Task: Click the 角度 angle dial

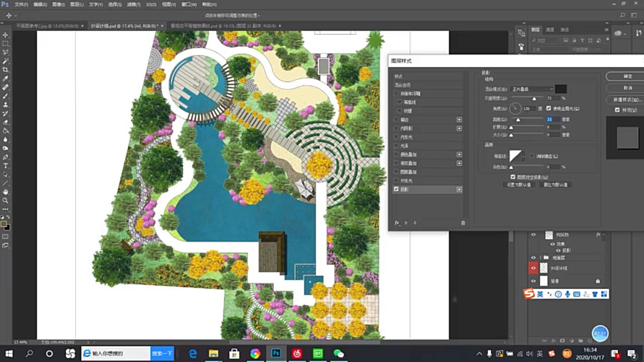Action: click(x=516, y=108)
